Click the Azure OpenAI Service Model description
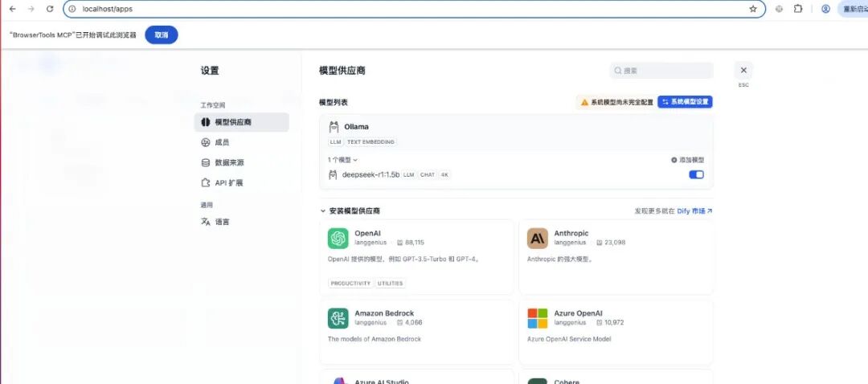Screen dimensions: 868x384 [x=569, y=339]
